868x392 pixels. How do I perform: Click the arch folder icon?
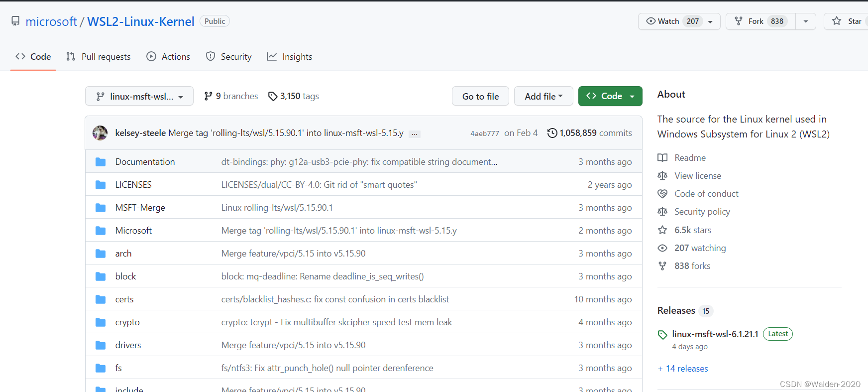[x=101, y=254]
